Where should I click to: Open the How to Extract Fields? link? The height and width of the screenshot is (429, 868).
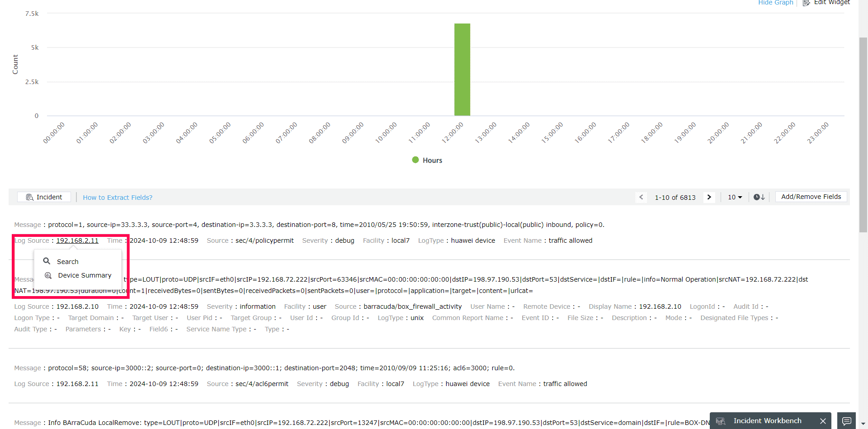click(x=118, y=198)
